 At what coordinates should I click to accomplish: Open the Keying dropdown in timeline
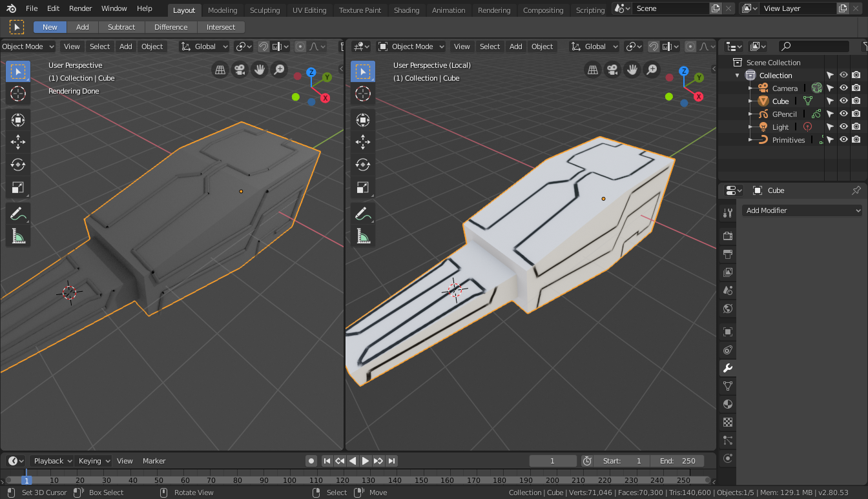94,461
